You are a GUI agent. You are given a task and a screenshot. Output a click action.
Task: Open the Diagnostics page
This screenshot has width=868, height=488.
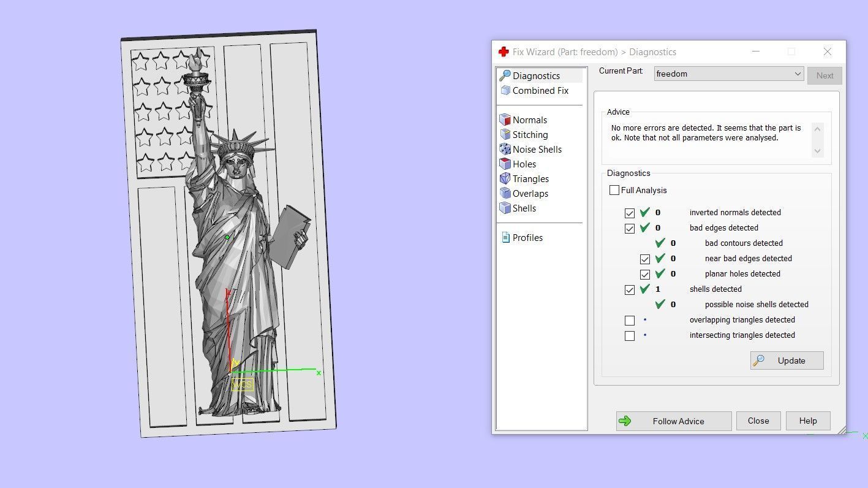(536, 75)
